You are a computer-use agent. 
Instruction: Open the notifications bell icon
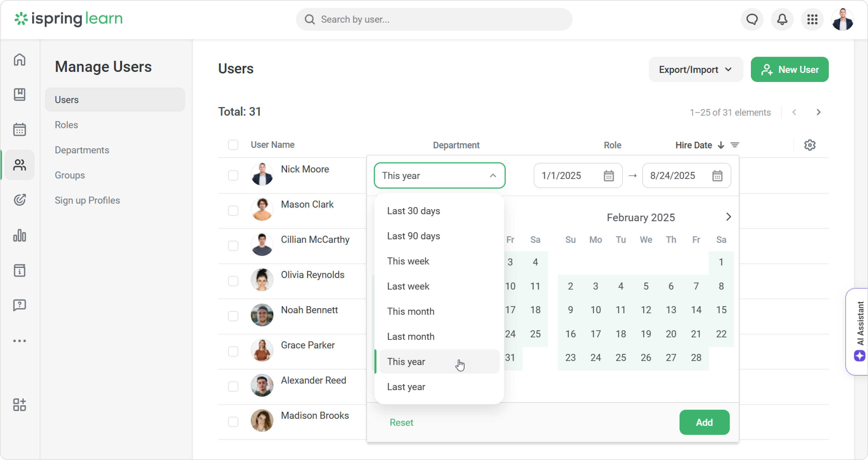click(x=782, y=20)
